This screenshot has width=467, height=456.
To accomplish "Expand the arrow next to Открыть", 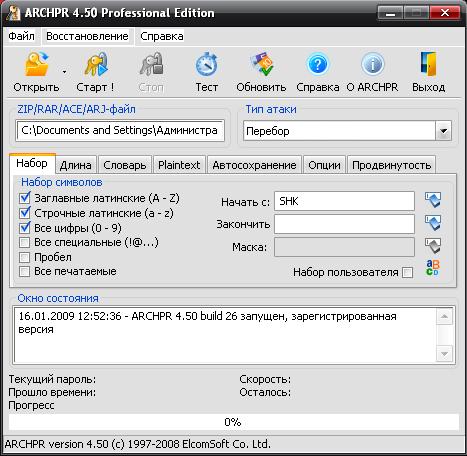I will pyautogui.click(x=64, y=71).
